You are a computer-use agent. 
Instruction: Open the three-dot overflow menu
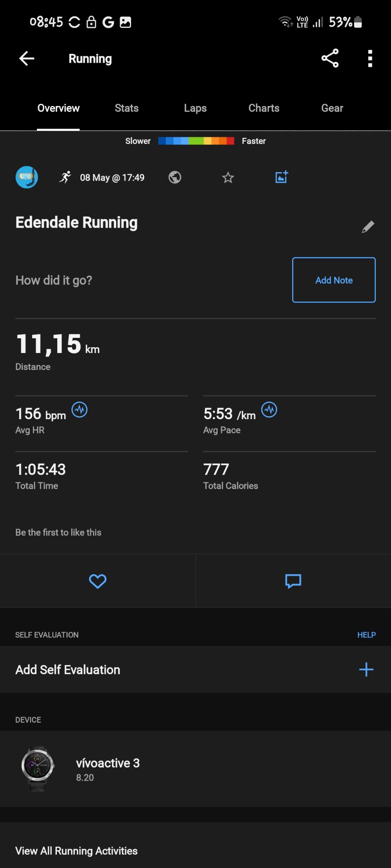pyautogui.click(x=370, y=58)
